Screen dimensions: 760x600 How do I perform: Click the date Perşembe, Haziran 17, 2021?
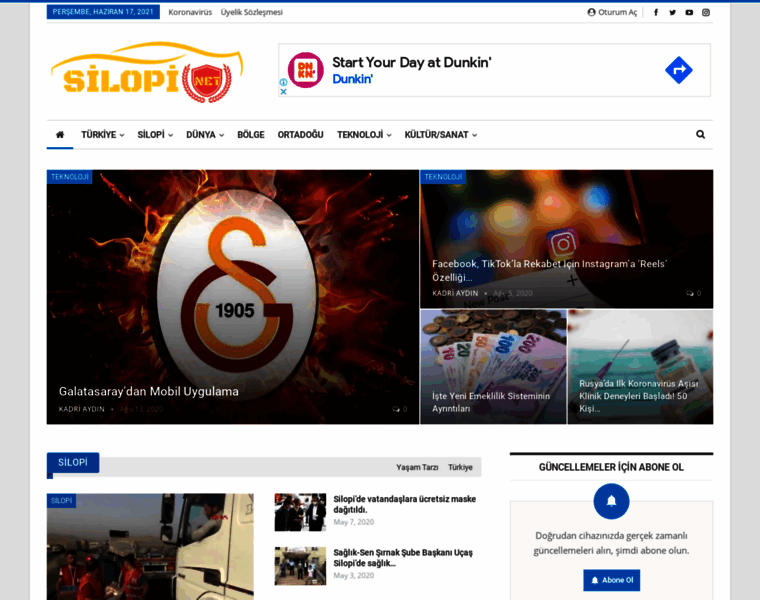[x=103, y=12]
